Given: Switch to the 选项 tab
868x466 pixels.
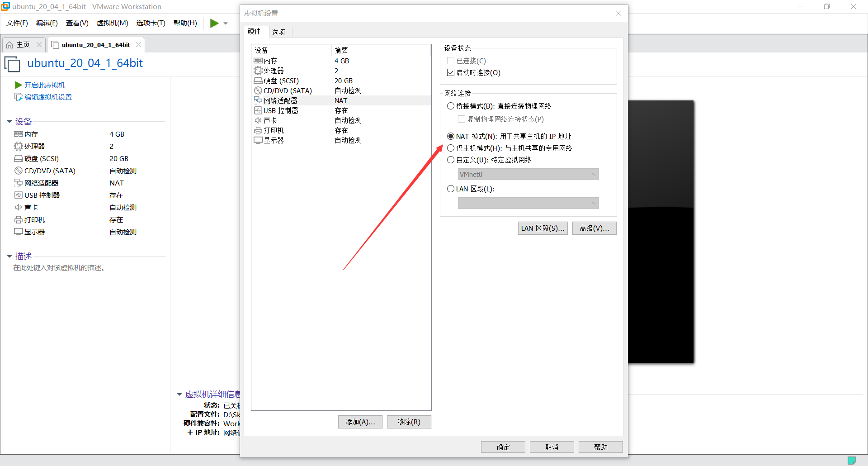Looking at the screenshot, I should click(x=279, y=32).
